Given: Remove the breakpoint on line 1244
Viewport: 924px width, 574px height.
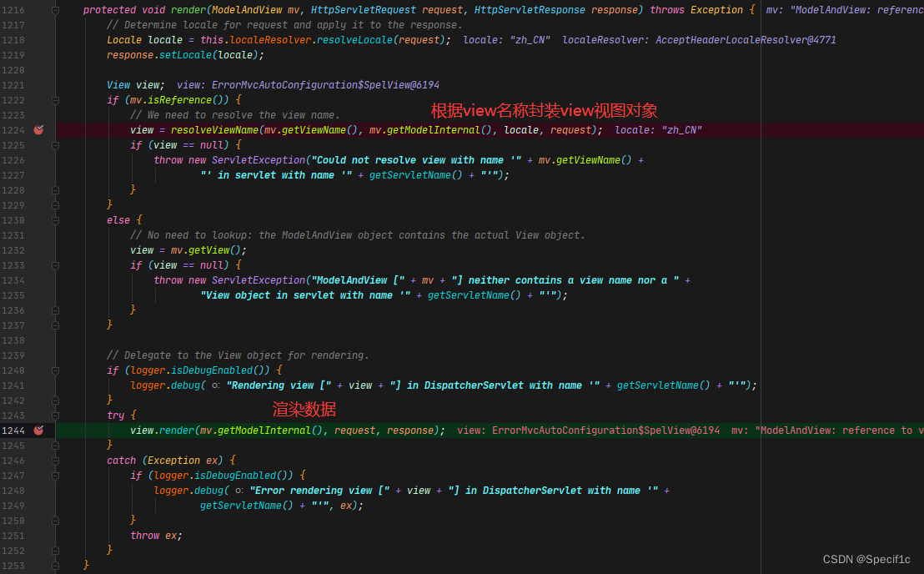Looking at the screenshot, I should tap(39, 430).
